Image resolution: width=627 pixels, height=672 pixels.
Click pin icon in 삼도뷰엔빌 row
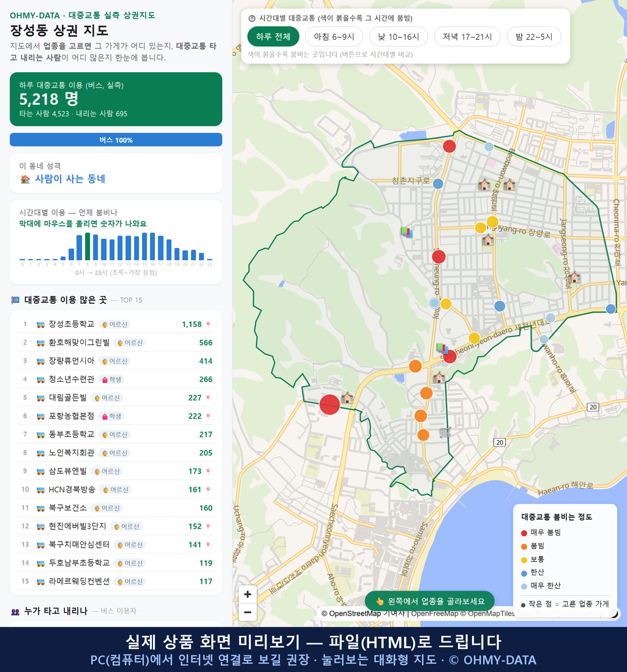(208, 471)
